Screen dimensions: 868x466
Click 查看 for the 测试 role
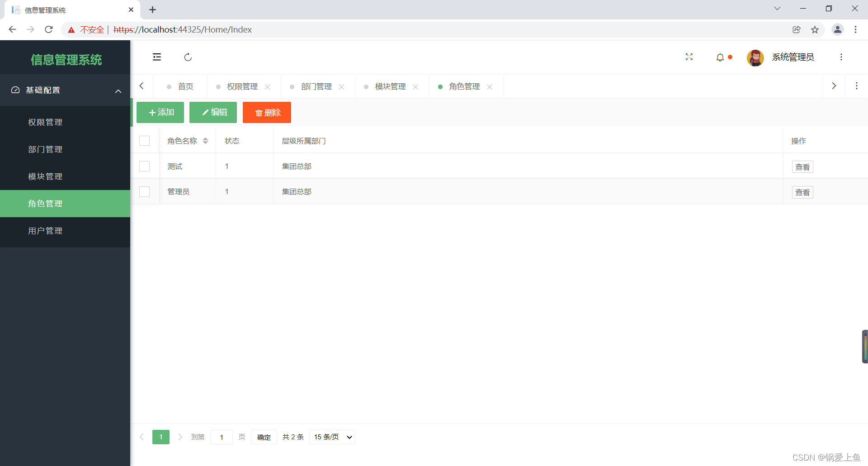(x=802, y=167)
